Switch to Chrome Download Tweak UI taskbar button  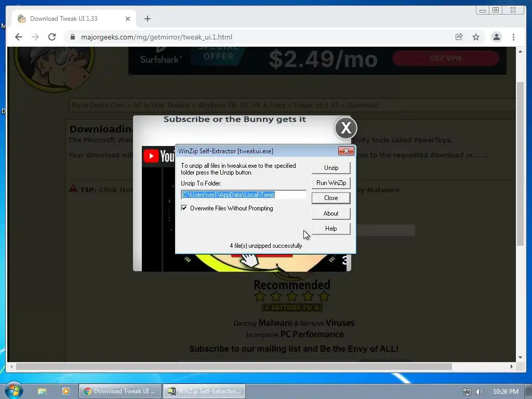pyautogui.click(x=119, y=391)
